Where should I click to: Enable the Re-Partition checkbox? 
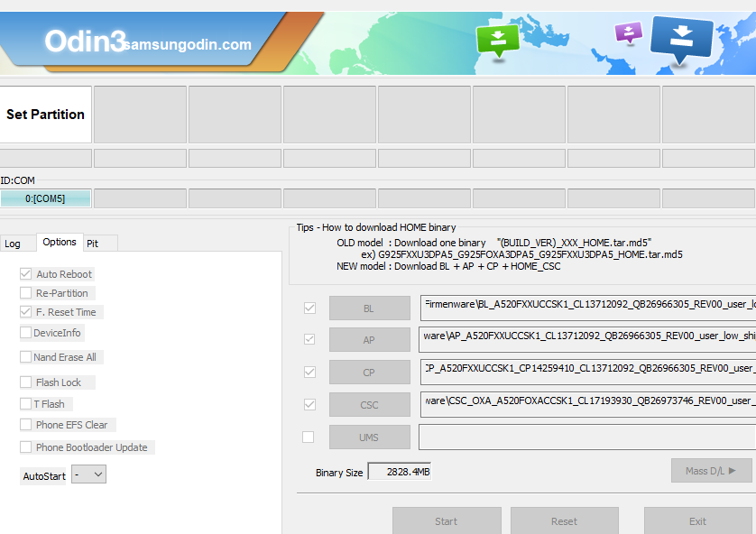tap(25, 292)
